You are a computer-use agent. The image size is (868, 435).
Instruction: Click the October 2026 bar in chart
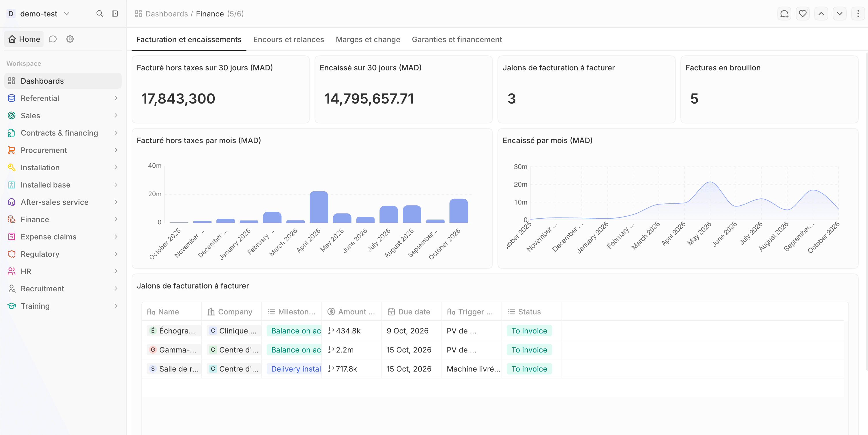point(458,211)
